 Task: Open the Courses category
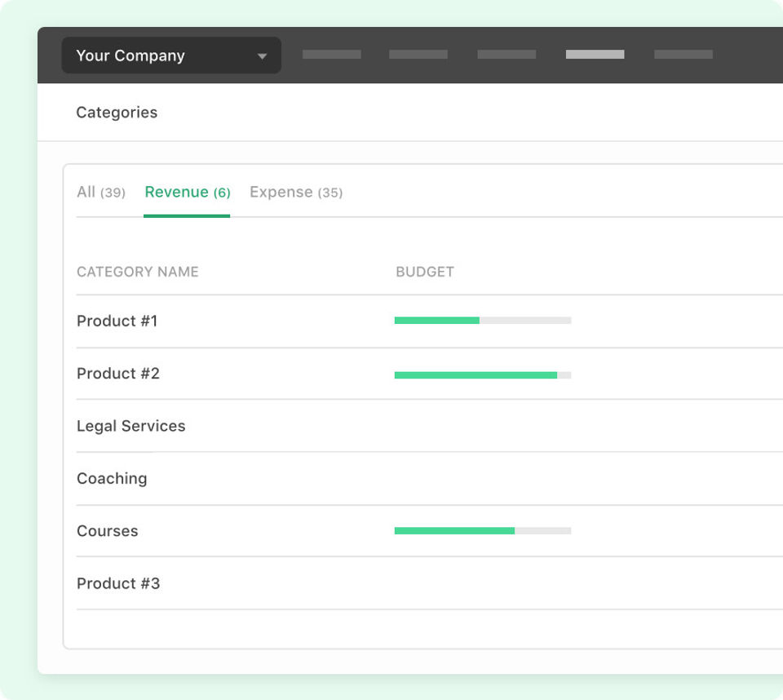[107, 531]
